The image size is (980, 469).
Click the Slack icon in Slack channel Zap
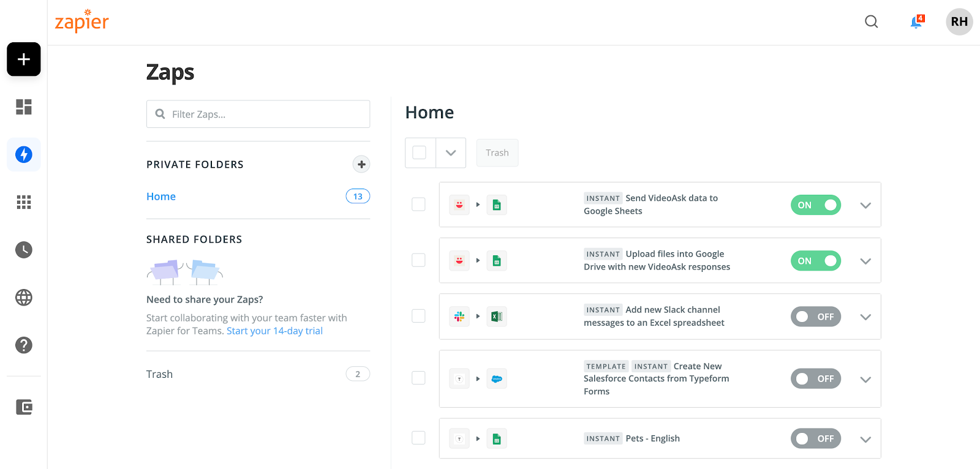click(459, 317)
